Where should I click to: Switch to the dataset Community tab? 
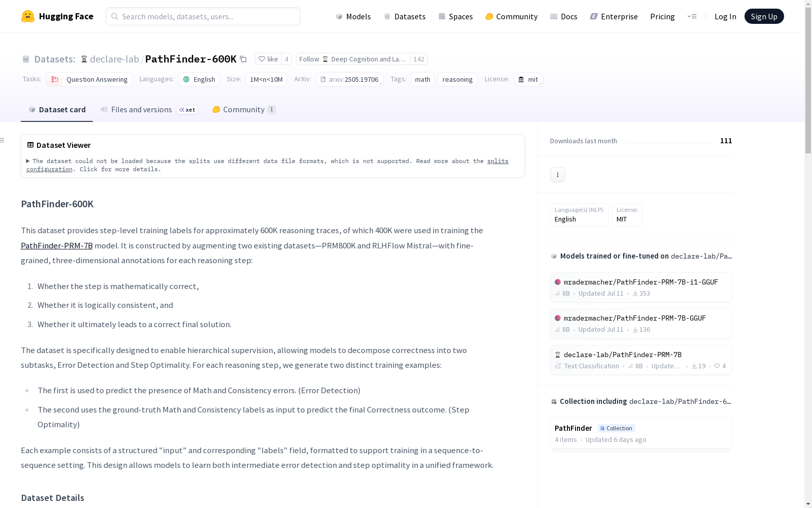[244, 109]
